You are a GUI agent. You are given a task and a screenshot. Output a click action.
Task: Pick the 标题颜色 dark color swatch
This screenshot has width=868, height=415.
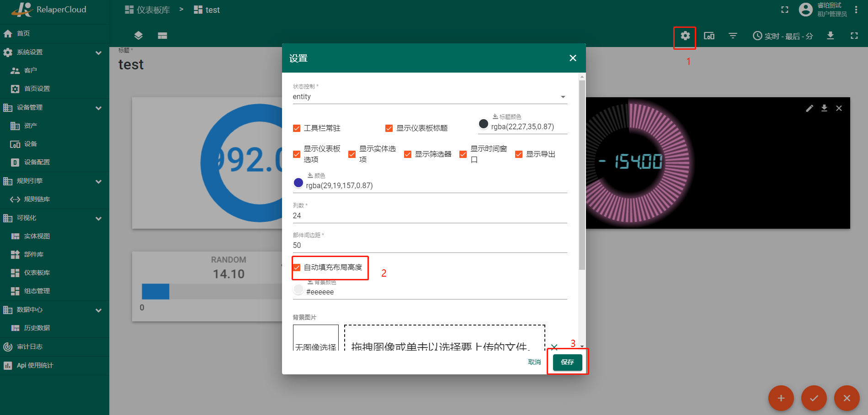pos(483,124)
